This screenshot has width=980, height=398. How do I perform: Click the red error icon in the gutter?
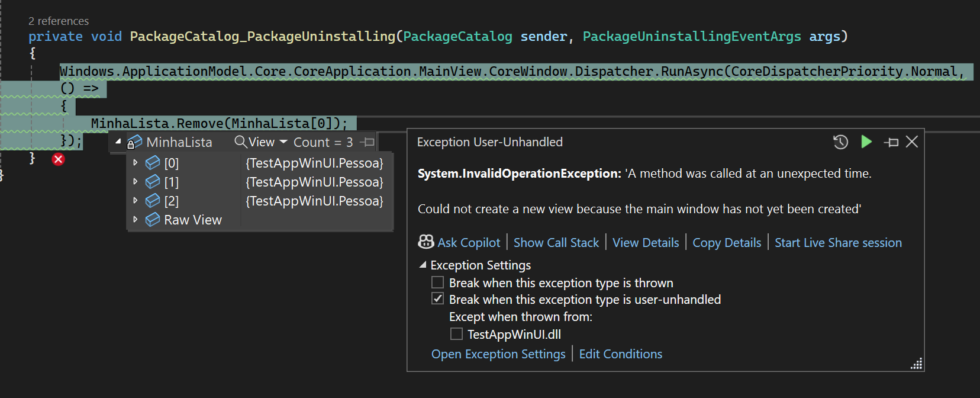58,159
